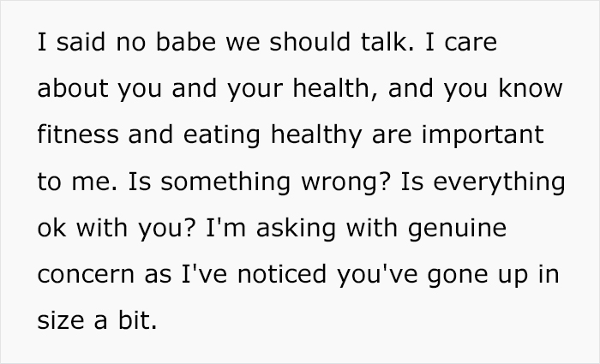
Task: Click the word "gone" in sixth line
Action: (x=458, y=276)
